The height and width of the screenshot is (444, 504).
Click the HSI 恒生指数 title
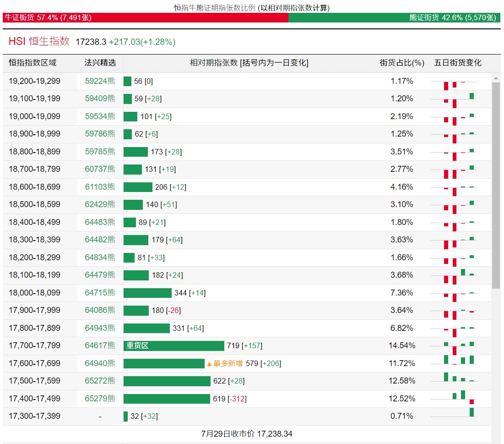[39, 41]
